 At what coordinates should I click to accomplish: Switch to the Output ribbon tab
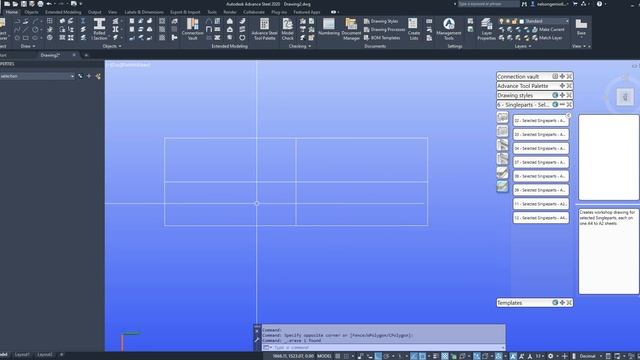point(94,12)
